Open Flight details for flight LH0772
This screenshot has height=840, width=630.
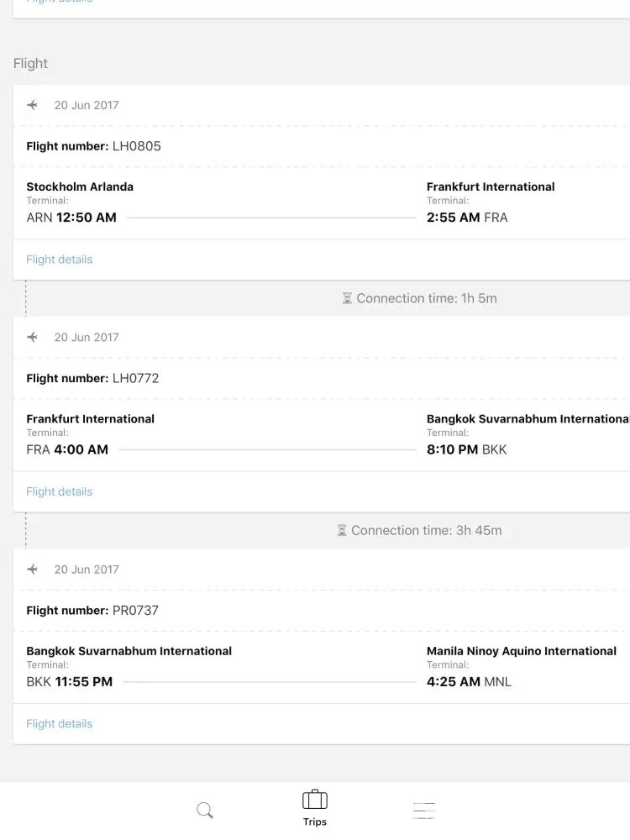60,491
